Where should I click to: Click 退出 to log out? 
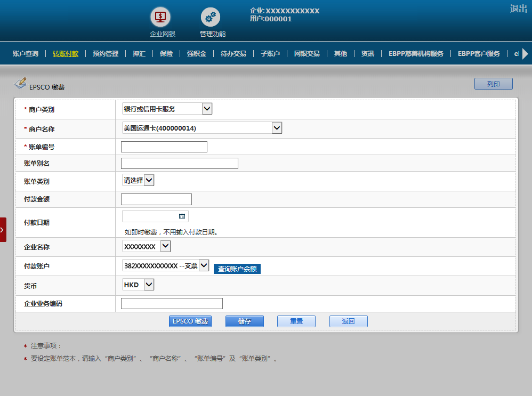coord(518,9)
